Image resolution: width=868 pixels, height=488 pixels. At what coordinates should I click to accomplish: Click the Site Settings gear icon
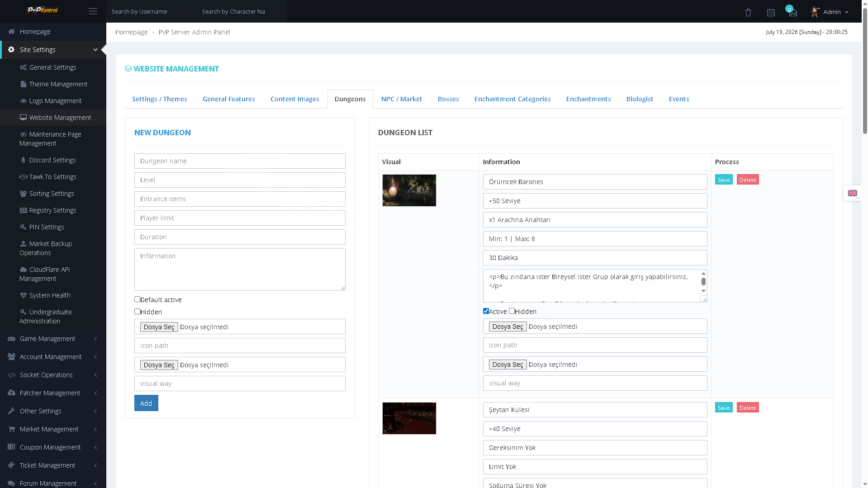(x=11, y=50)
